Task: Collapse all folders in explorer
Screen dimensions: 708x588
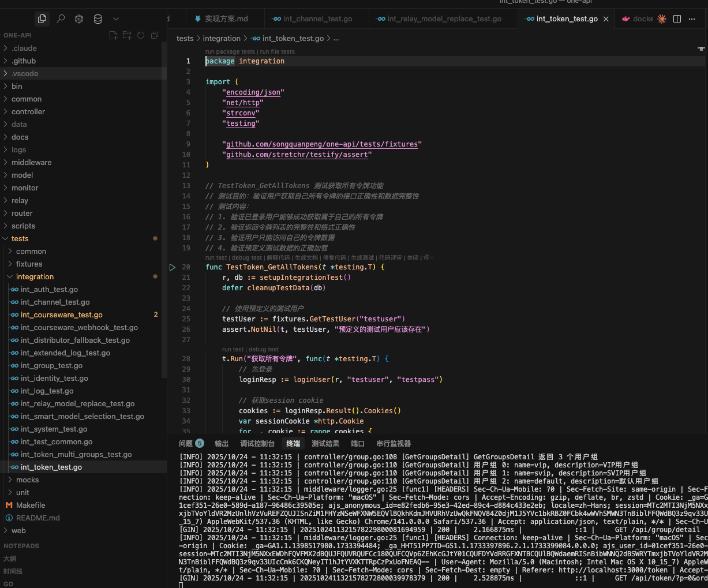Action: pos(155,35)
